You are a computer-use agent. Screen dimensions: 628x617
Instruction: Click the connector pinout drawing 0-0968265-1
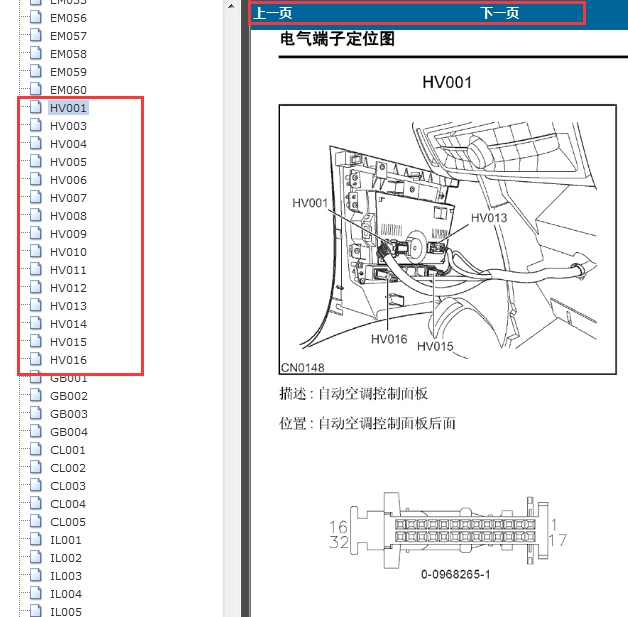click(x=447, y=529)
